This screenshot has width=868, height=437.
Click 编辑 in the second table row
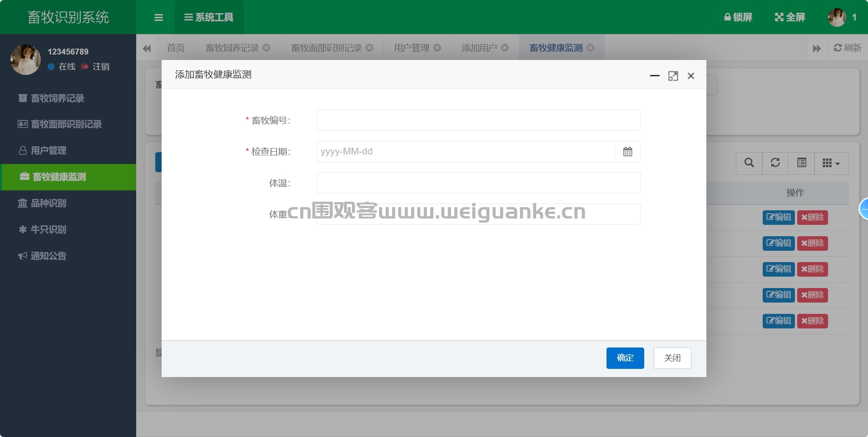tap(779, 243)
